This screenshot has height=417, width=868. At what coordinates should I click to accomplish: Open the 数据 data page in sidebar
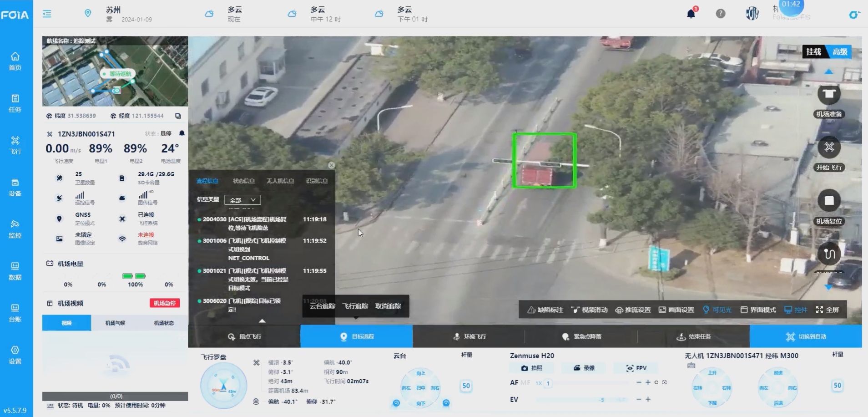click(x=15, y=271)
